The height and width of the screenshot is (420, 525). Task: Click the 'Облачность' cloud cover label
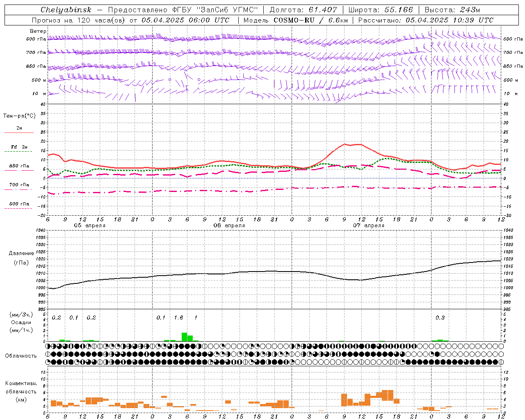click(21, 356)
